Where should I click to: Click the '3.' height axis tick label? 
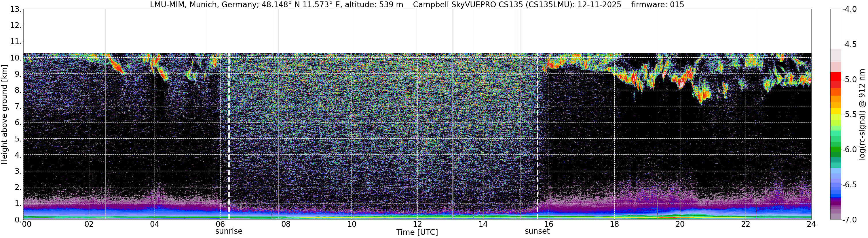[x=18, y=171]
